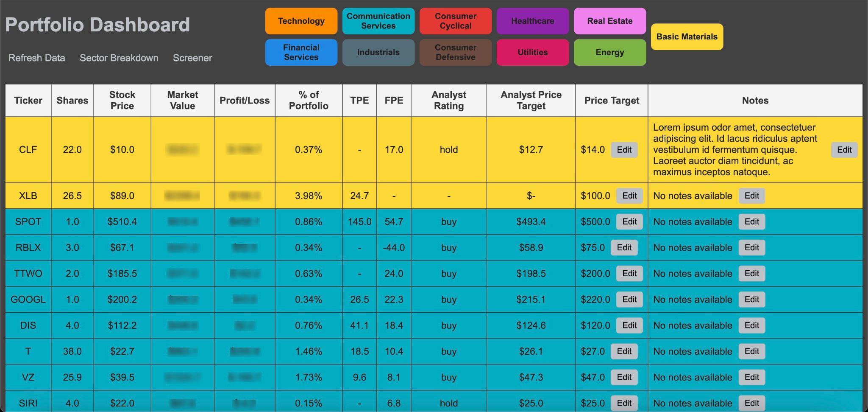Click the Industrials sector button

tap(378, 52)
